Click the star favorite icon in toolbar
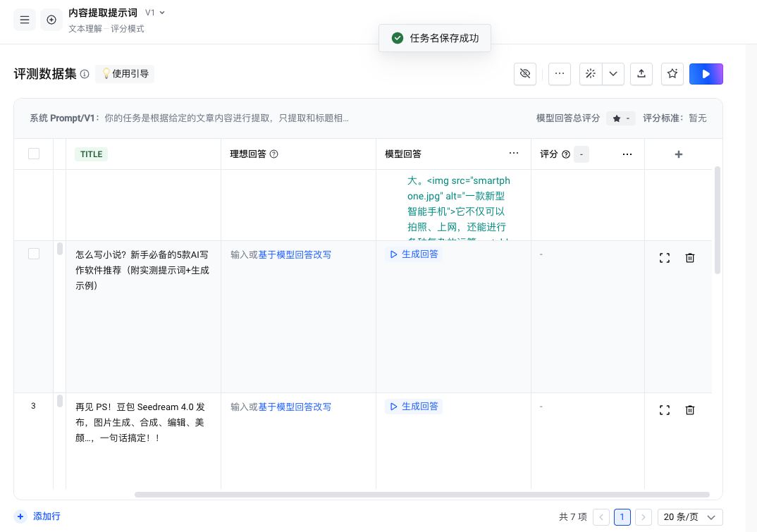The height and width of the screenshot is (532, 757). [672, 74]
